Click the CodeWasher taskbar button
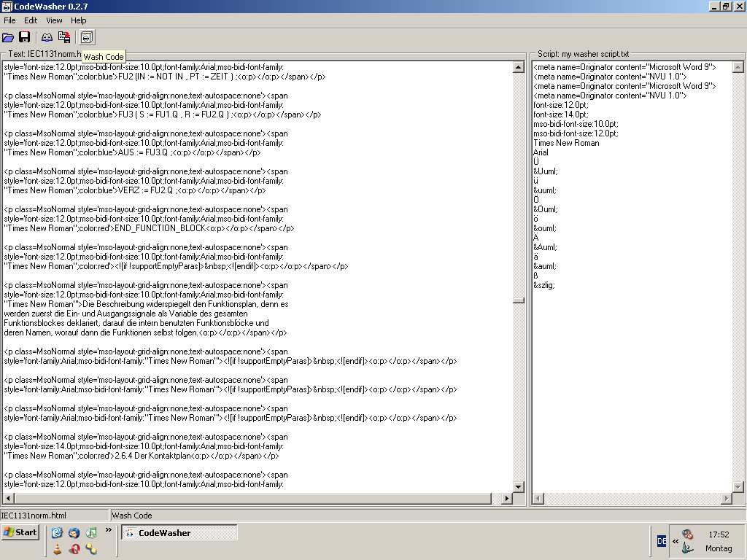This screenshot has width=747, height=560. (x=179, y=533)
